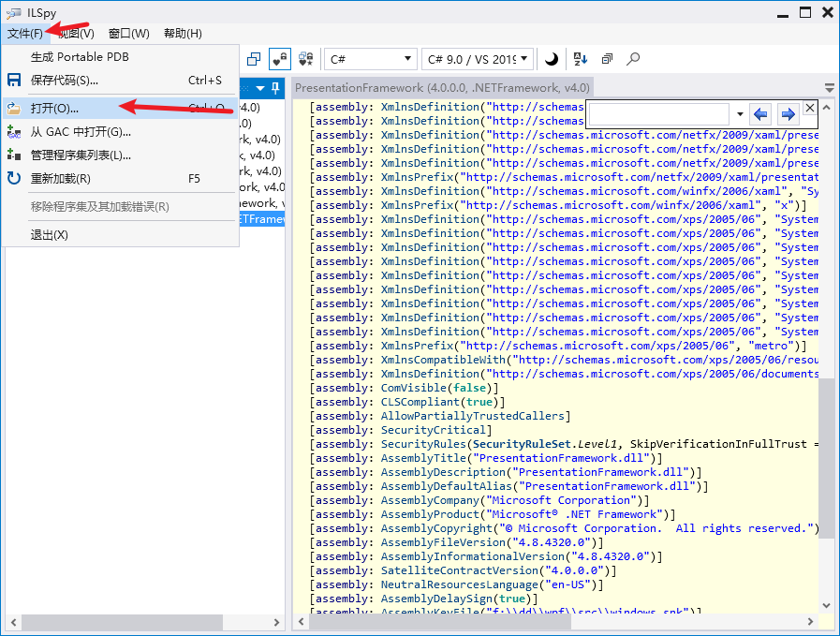The height and width of the screenshot is (636, 840).
Task: Click the AssemblyFileVersion attribute link
Action: point(443,542)
